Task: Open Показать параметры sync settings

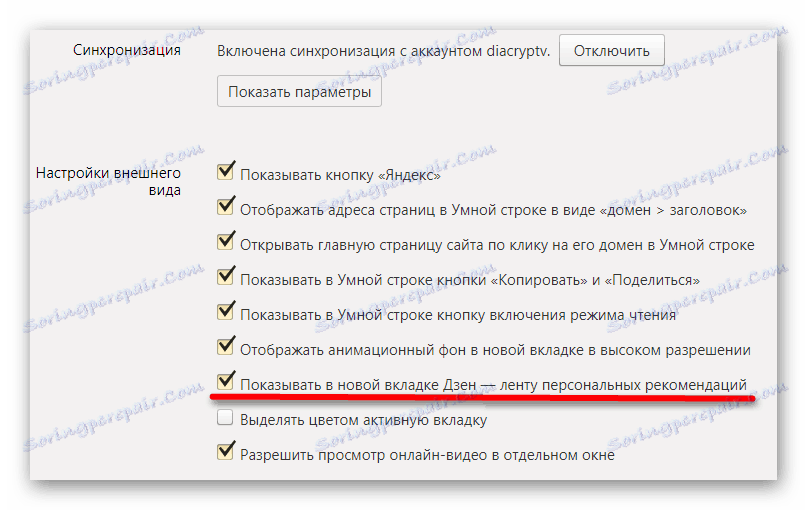Action: (x=299, y=92)
